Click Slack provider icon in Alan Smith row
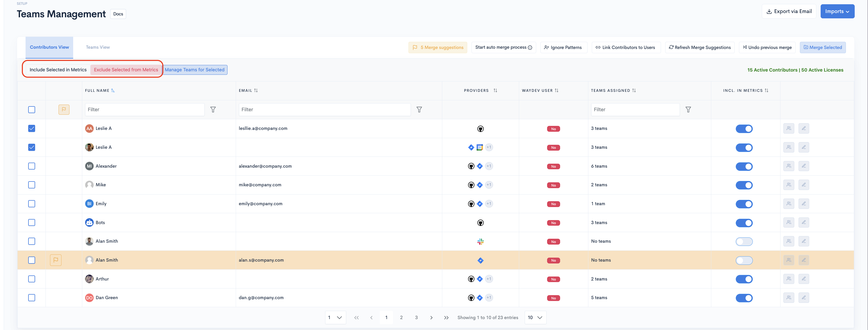 481,241
